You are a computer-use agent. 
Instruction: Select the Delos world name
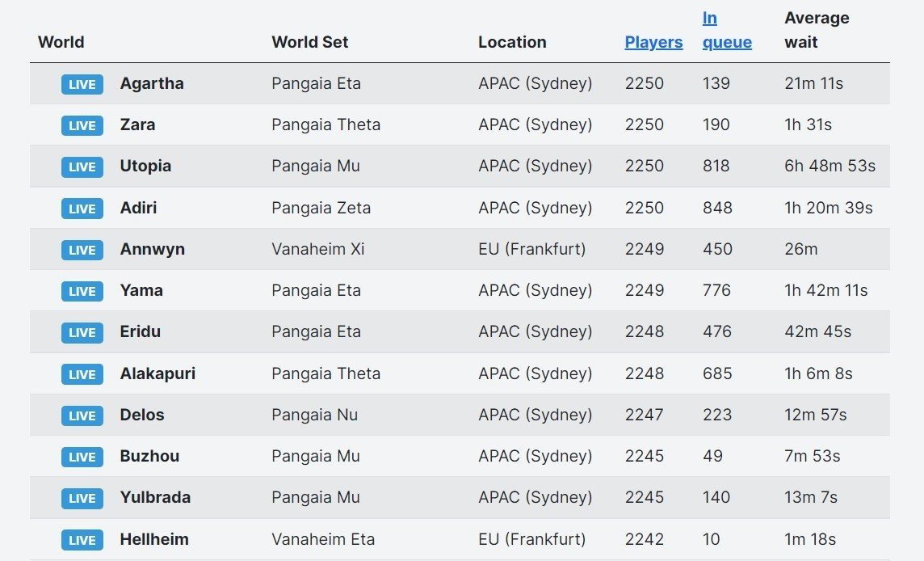142,415
